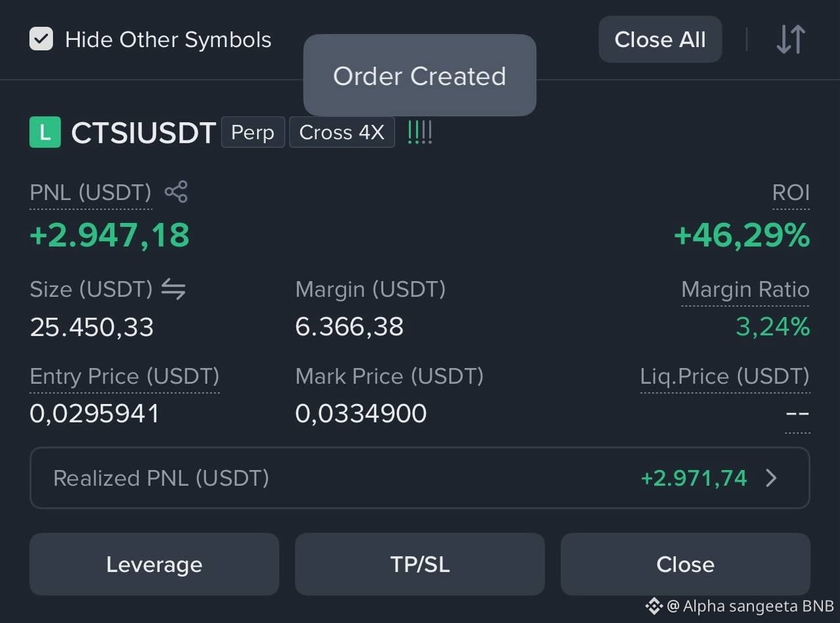Click the Close All button
The image size is (840, 623).
(660, 39)
